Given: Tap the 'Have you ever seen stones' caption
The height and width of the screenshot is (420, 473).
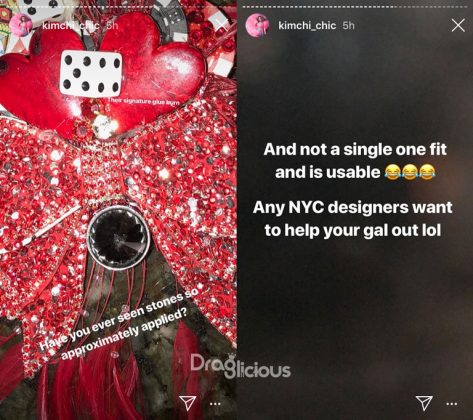Looking at the screenshot, I should point(119,324).
